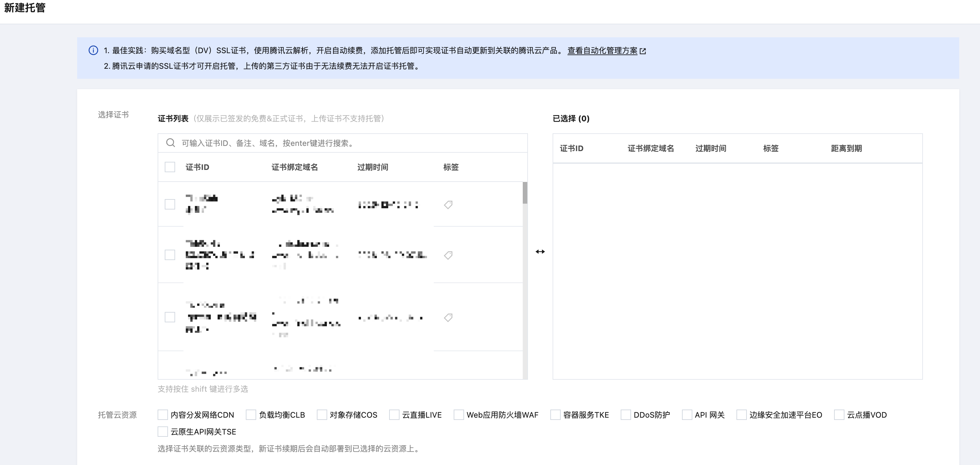
Task: Check the first certificate row checkbox
Action: pyautogui.click(x=170, y=204)
